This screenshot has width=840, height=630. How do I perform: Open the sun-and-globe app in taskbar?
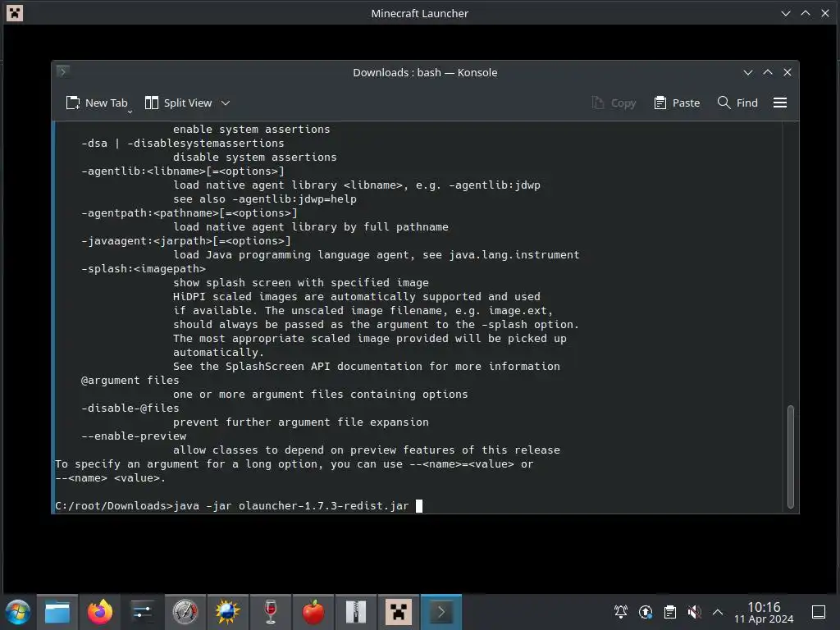pyautogui.click(x=227, y=612)
